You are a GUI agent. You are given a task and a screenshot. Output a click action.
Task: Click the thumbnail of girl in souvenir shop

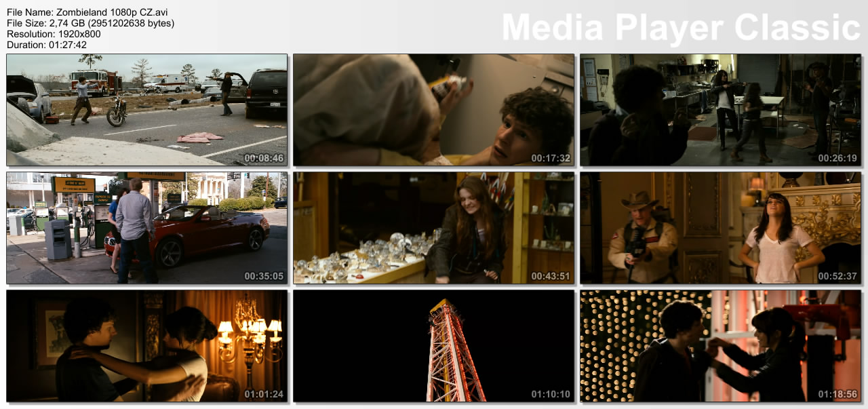(x=433, y=228)
